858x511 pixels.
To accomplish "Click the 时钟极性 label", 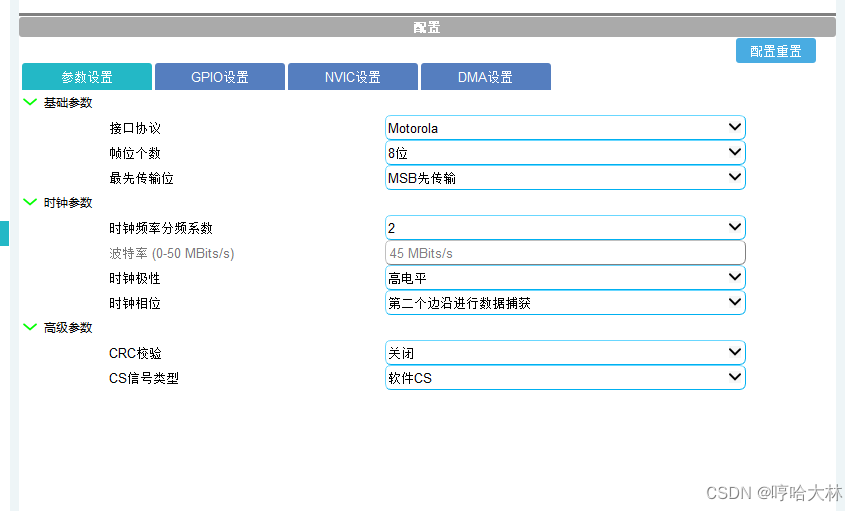I will point(135,278).
